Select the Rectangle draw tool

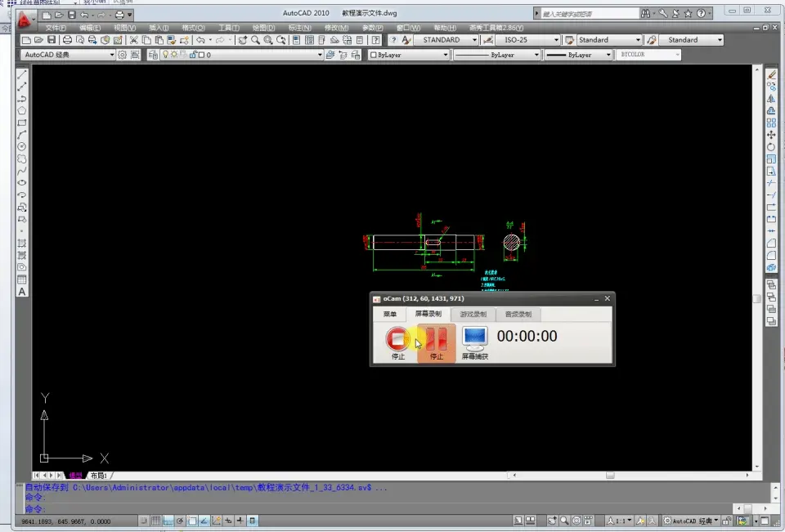point(22,123)
